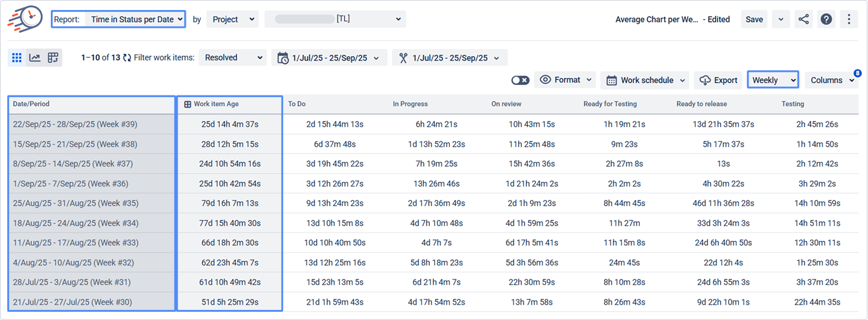Click the 79d 16h 7m 13s age cell

click(230, 203)
